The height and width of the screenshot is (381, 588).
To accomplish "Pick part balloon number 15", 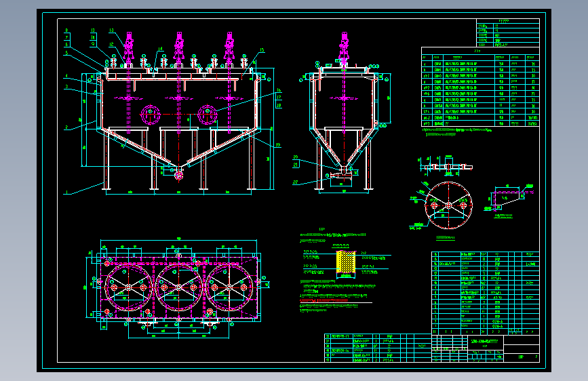I will pos(262,50).
